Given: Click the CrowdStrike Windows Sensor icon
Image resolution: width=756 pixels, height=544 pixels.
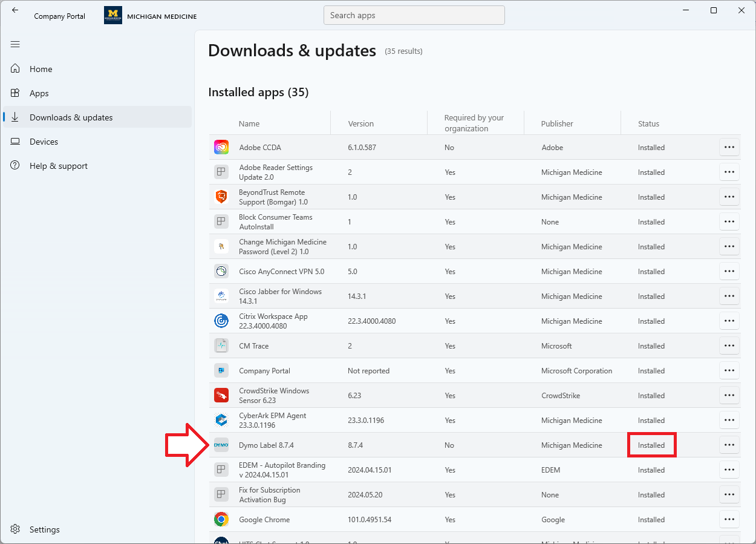Looking at the screenshot, I should (221, 396).
